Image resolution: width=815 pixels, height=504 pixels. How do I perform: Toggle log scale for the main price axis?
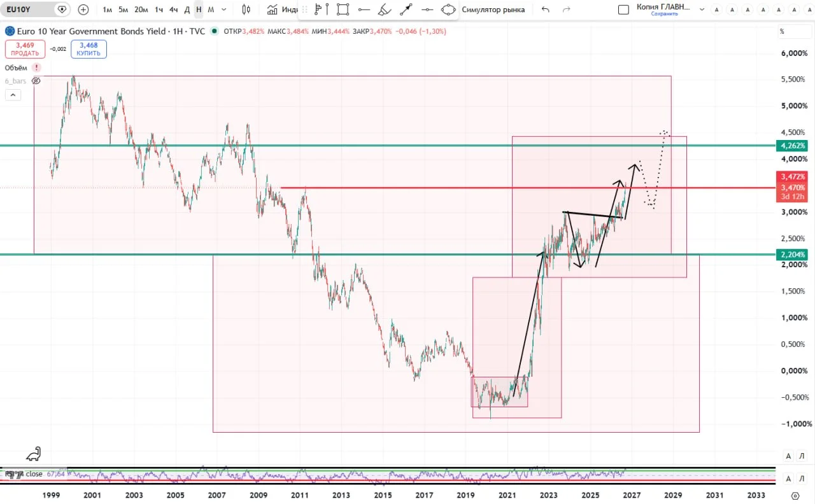click(802, 456)
